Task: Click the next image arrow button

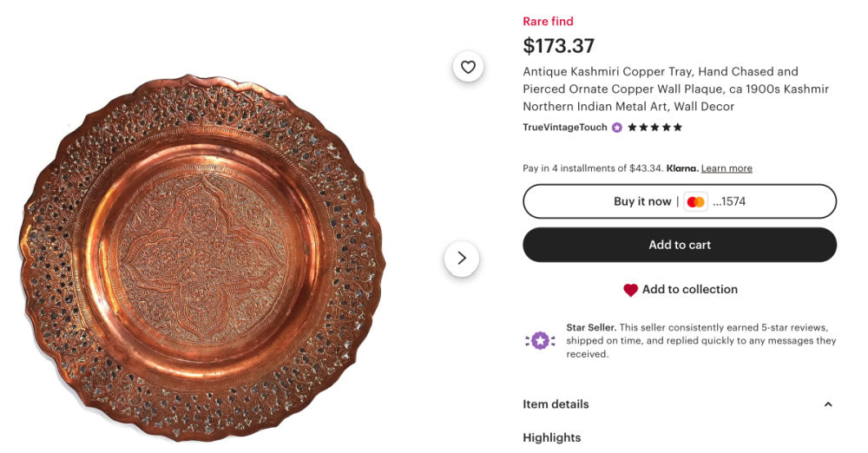Action: [x=461, y=258]
